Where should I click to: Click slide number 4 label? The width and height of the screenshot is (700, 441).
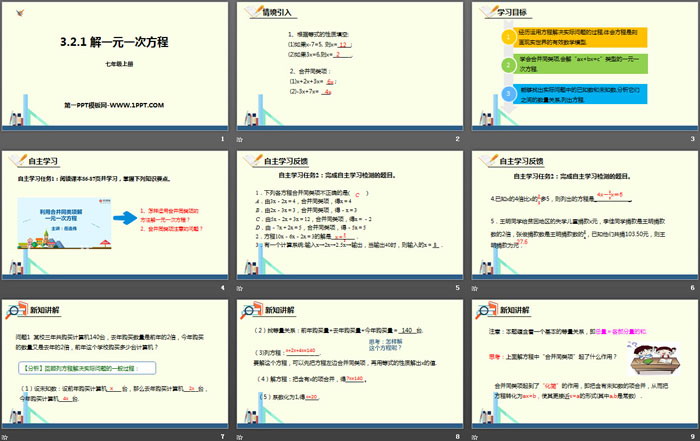coord(222,288)
